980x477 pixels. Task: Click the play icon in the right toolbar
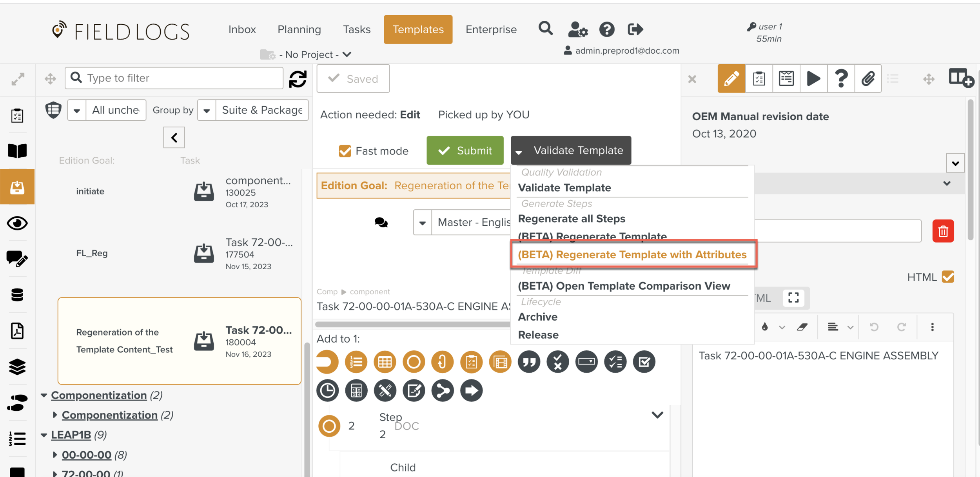tap(813, 78)
